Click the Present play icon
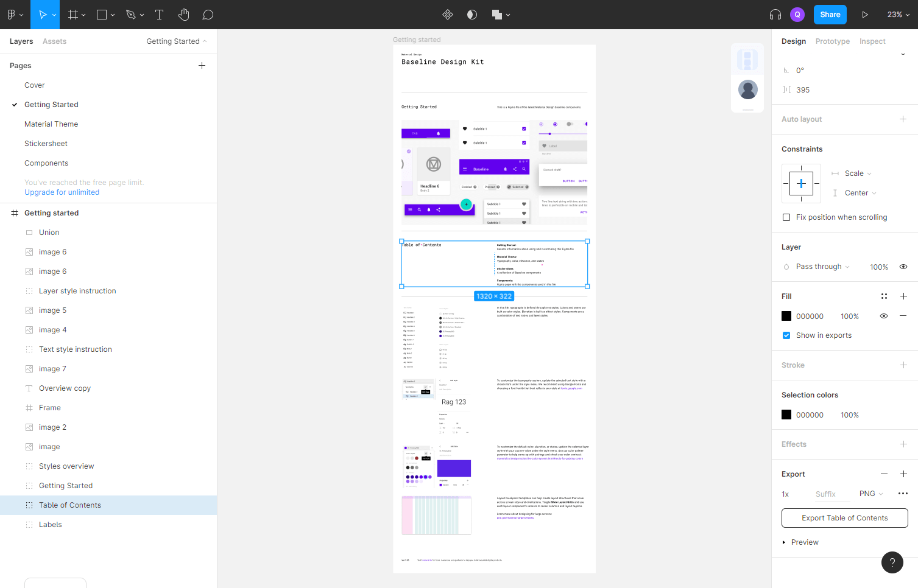The image size is (918, 588). 865,15
